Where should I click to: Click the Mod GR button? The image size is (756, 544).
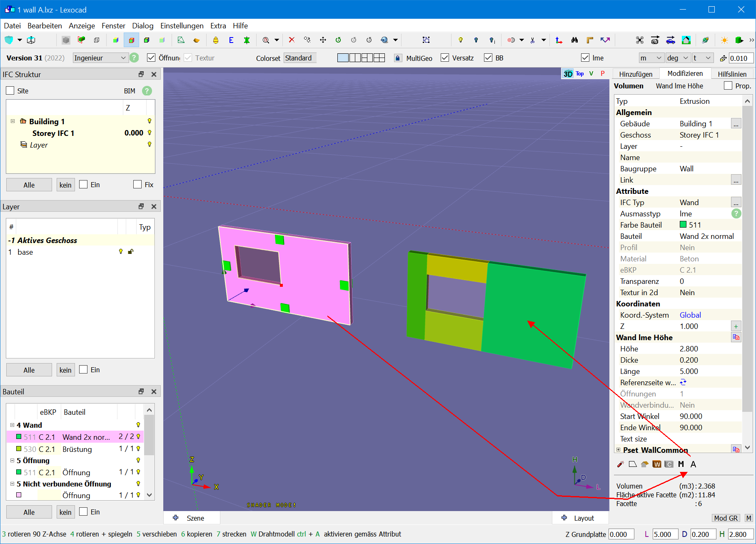click(x=726, y=518)
